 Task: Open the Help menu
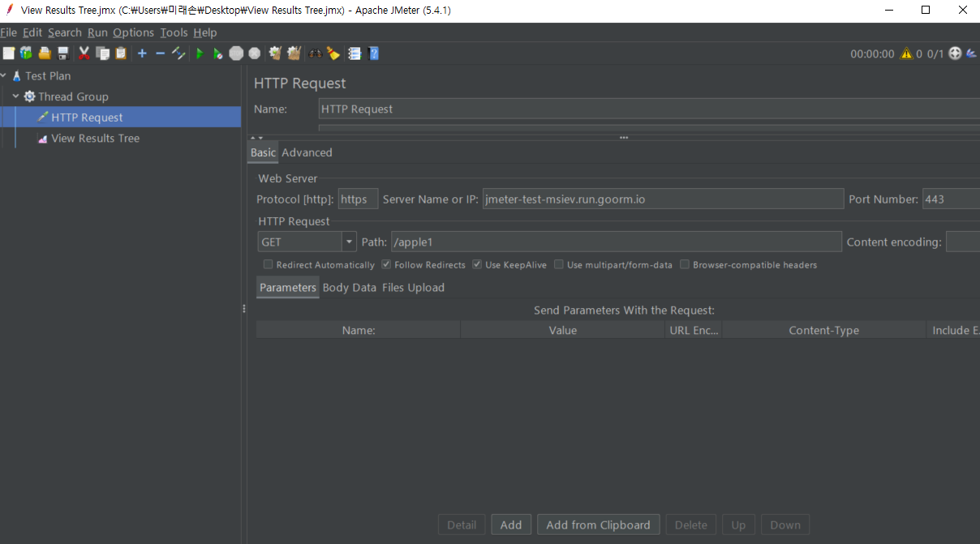click(x=205, y=32)
